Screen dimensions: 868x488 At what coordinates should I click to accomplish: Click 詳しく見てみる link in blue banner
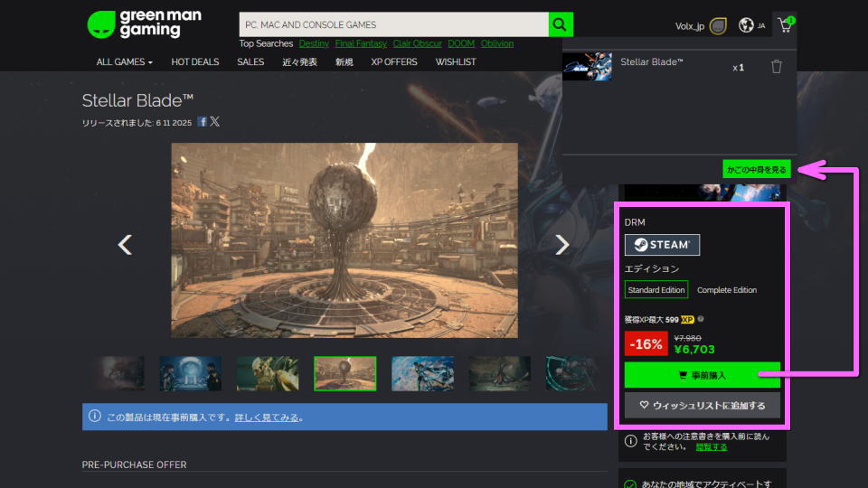[x=266, y=418]
